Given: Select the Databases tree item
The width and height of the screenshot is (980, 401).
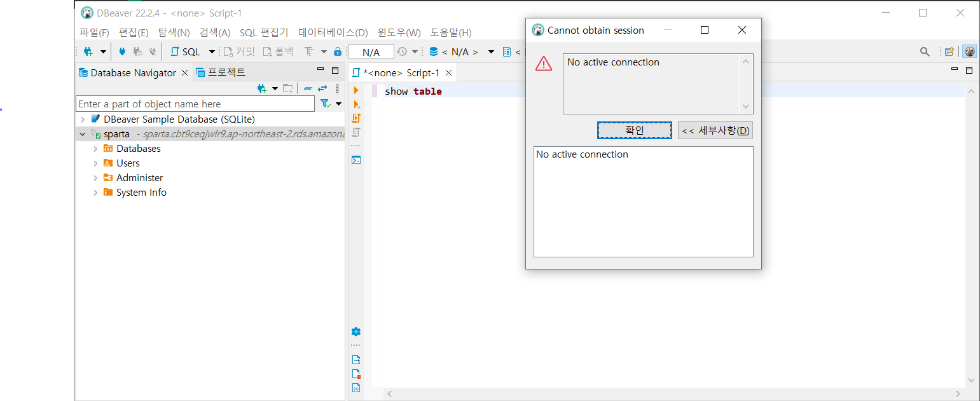Looking at the screenshot, I should pos(138,149).
